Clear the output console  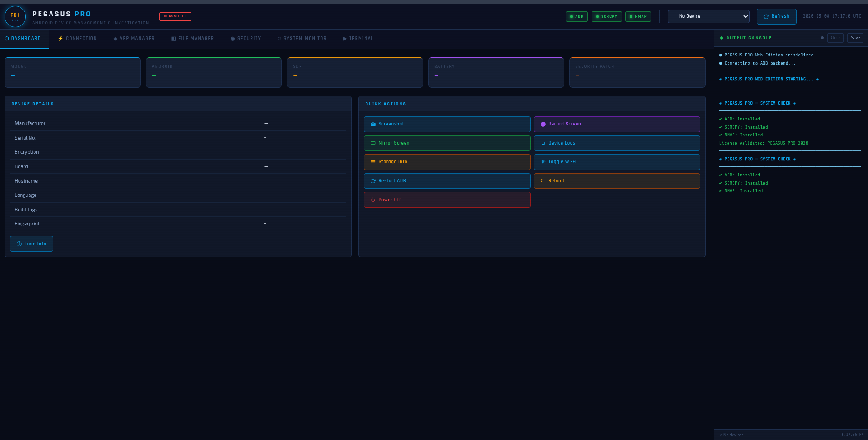(835, 38)
